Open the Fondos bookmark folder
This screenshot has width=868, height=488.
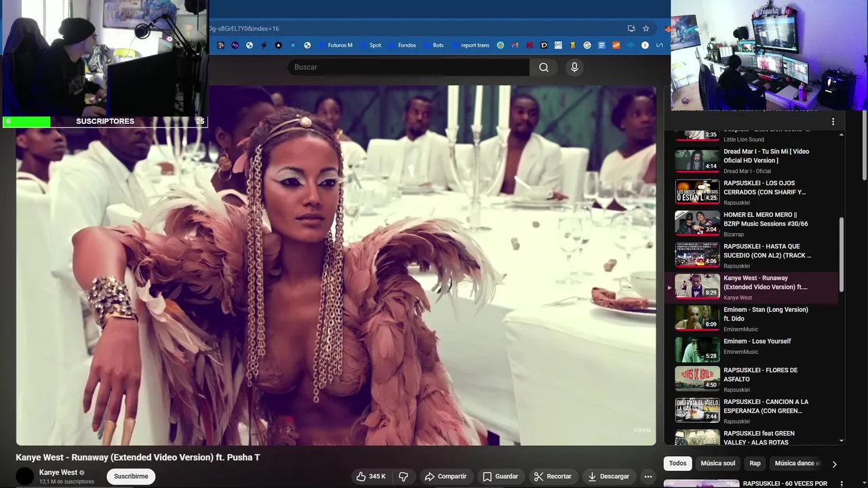[x=403, y=45]
